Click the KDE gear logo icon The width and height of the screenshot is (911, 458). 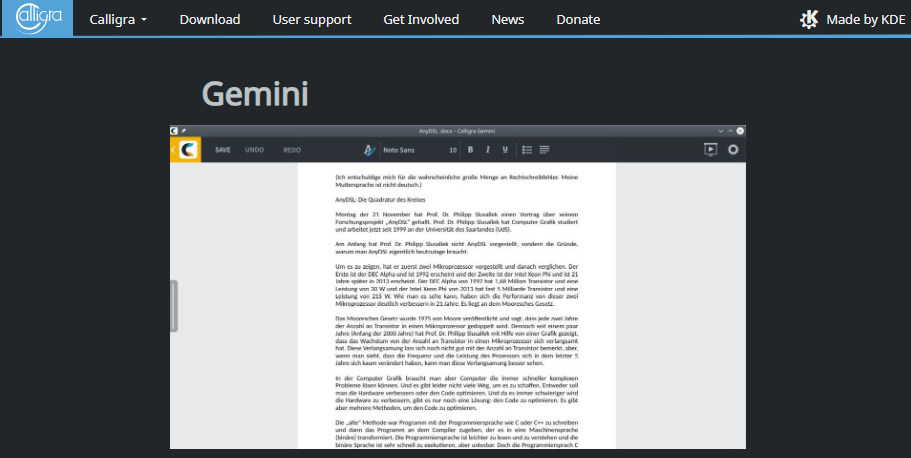tap(809, 20)
